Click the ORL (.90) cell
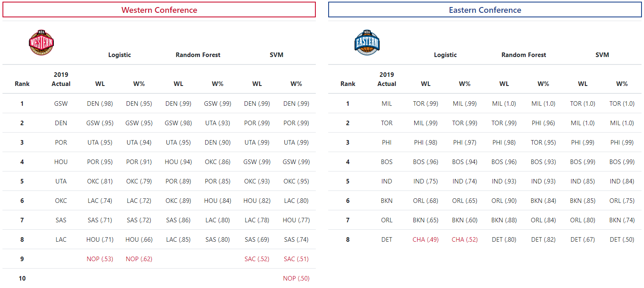 pyautogui.click(x=504, y=201)
